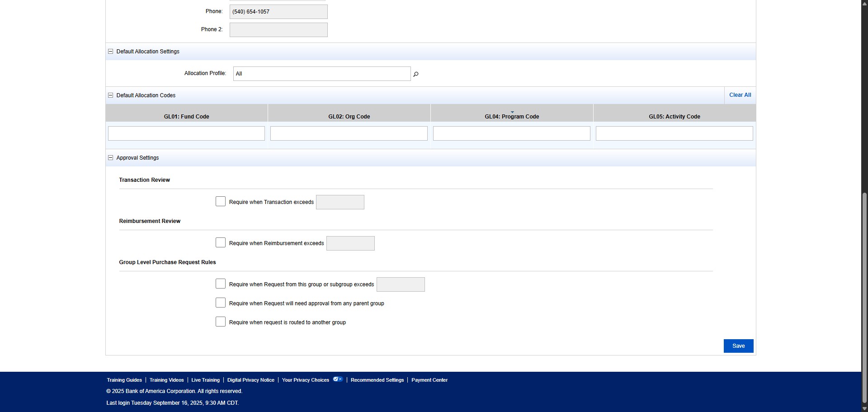Click the scrollbar down arrow
The image size is (868, 412).
(x=863, y=408)
